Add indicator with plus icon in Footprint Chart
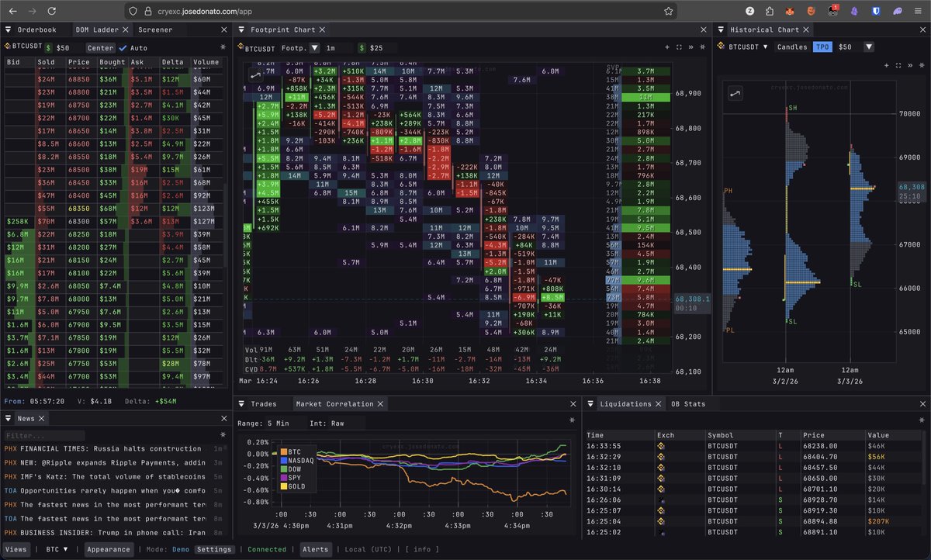This screenshot has height=560, width=931. tap(667, 47)
